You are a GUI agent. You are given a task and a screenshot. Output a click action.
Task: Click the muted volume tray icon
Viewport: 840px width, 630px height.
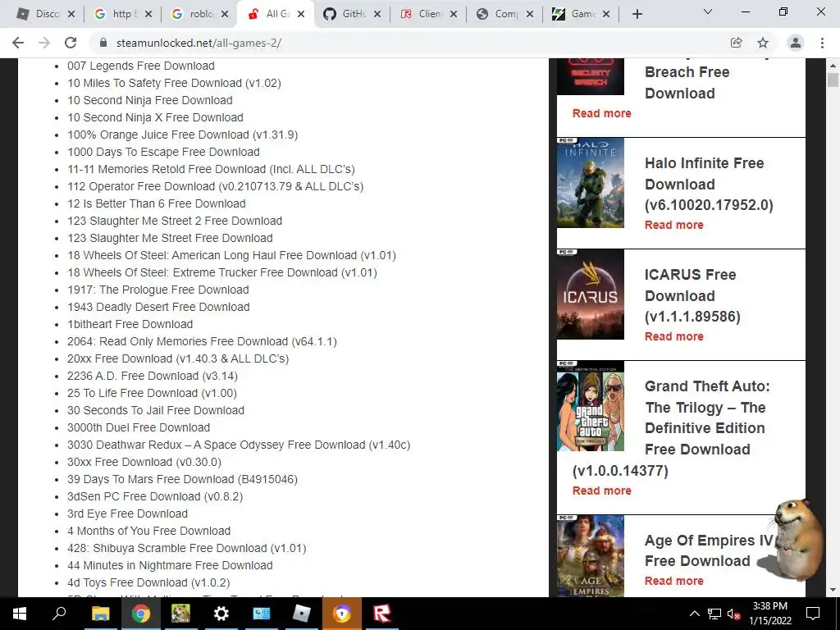point(734,614)
